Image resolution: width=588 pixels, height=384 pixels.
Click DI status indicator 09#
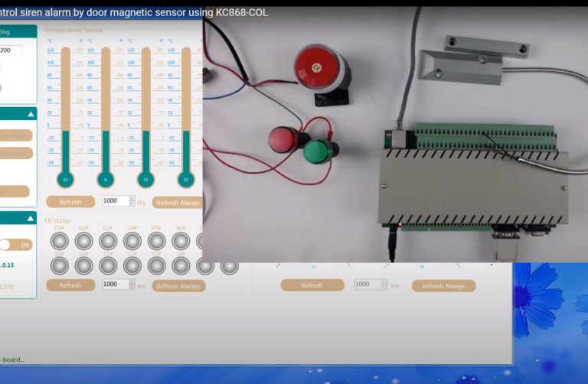pyautogui.click(x=59, y=265)
